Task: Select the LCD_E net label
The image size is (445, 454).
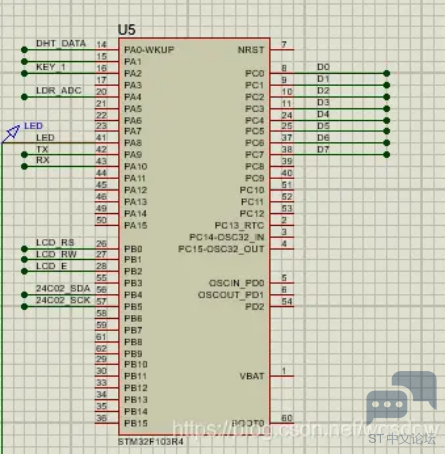Action: click(51, 266)
